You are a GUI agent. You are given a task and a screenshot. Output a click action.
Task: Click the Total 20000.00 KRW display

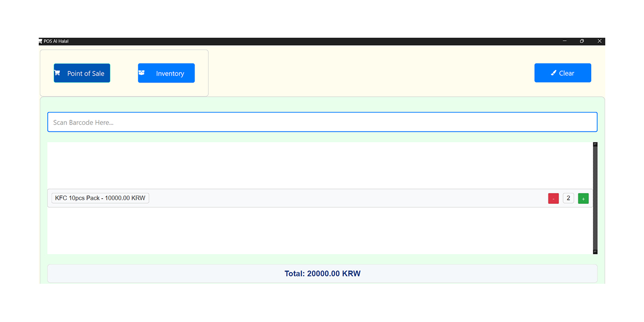click(x=322, y=273)
